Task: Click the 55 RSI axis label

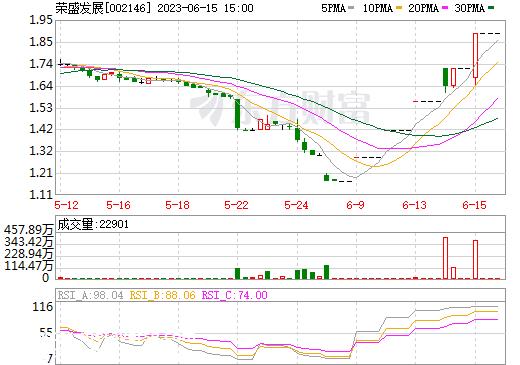Action: 46,332
